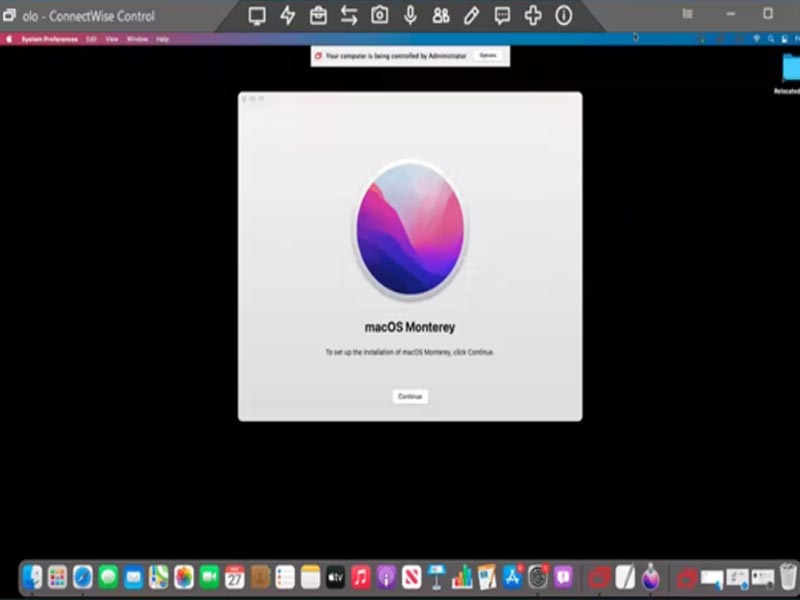The image size is (800, 600).
Task: Toggle the plus Extras icon in the toolbar
Action: pyautogui.click(x=531, y=15)
